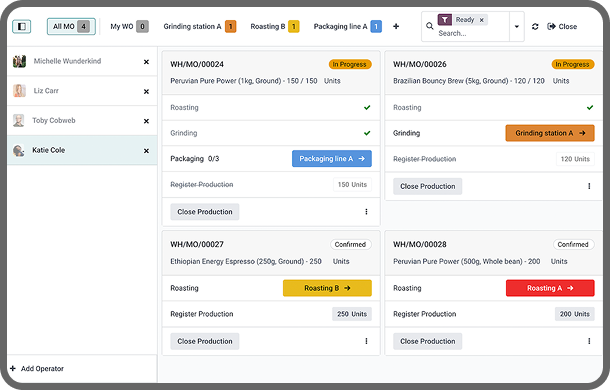This screenshot has height=390, width=610.
Task: Click the search magnifier icon
Action: pyautogui.click(x=429, y=26)
